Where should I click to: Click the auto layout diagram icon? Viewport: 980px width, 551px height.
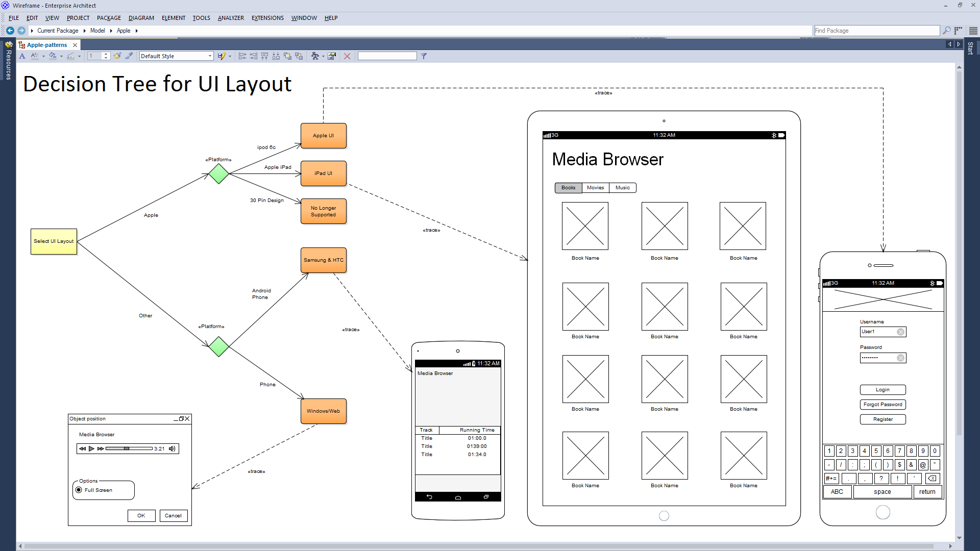tap(315, 56)
